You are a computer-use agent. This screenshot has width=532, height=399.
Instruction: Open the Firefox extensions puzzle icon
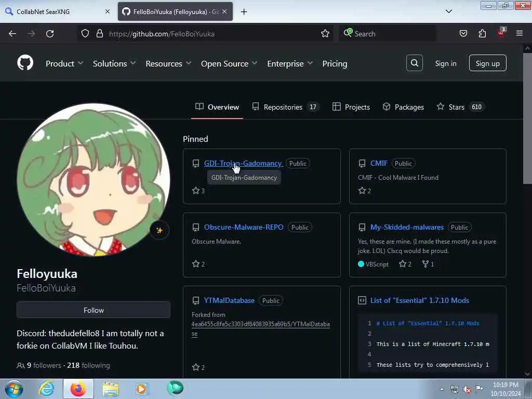(482, 34)
